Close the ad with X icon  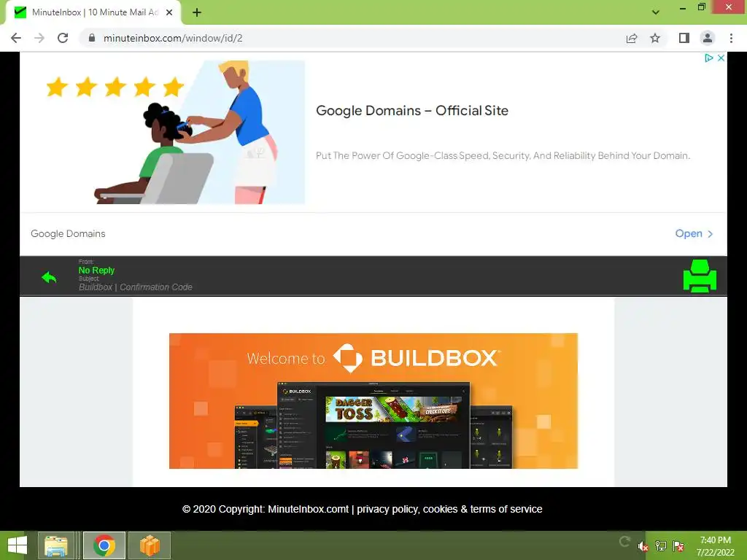(x=721, y=58)
